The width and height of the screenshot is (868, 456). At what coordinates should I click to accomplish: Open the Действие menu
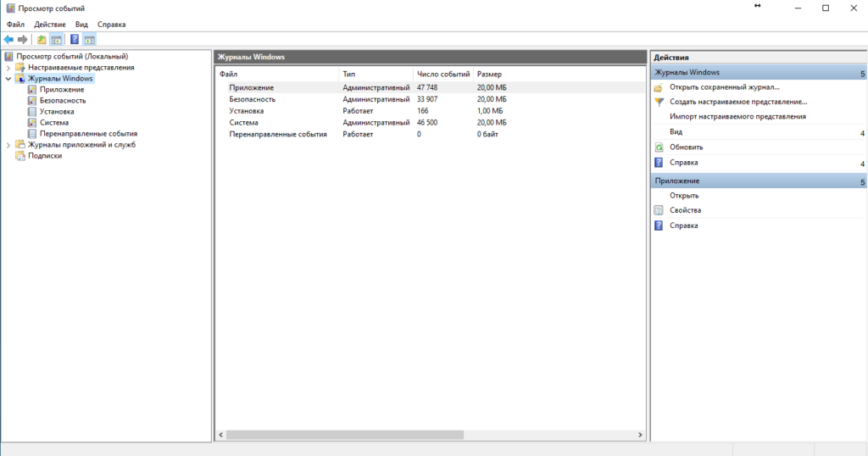click(50, 25)
